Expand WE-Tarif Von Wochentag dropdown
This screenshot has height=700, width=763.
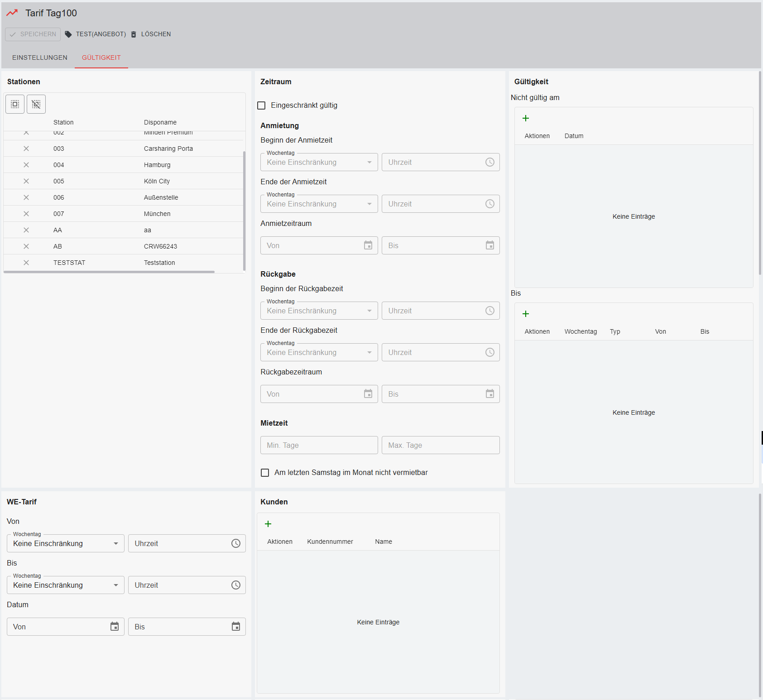pos(66,543)
